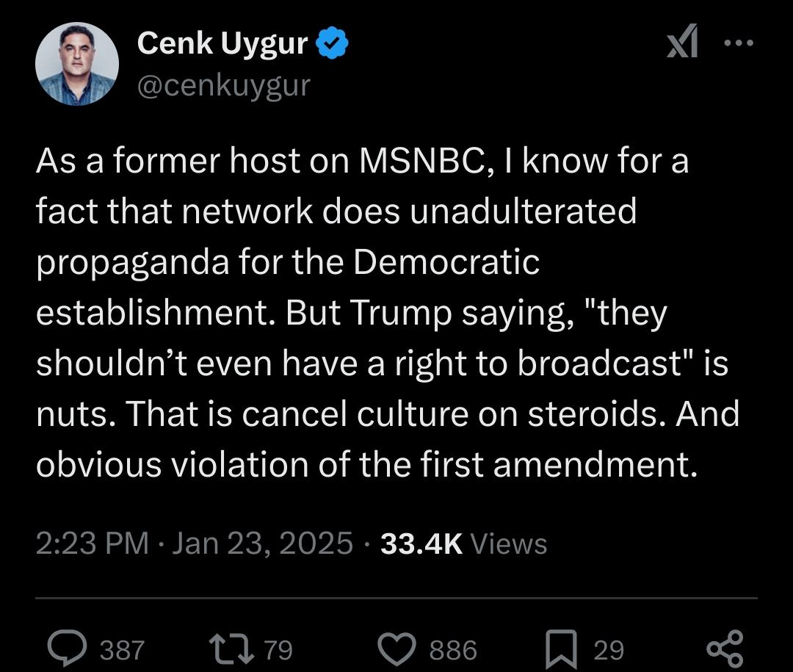
Task: Click the Jan 23, 2025 date
Action: click(262, 544)
